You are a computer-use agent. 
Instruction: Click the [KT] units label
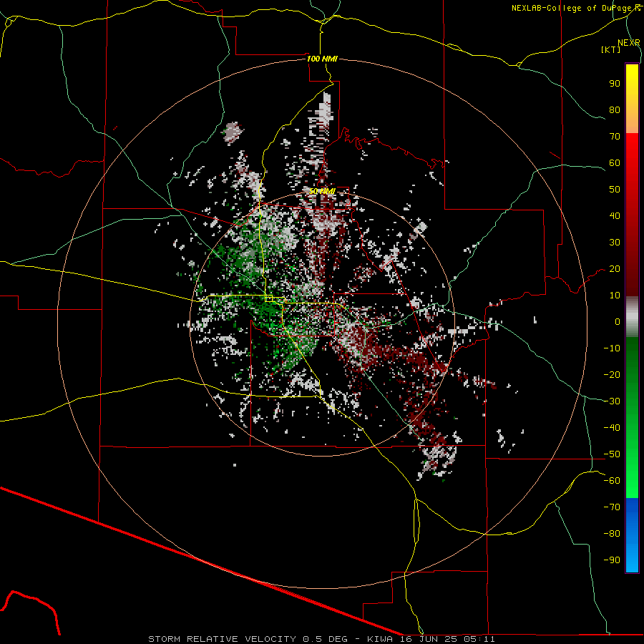(x=610, y=49)
